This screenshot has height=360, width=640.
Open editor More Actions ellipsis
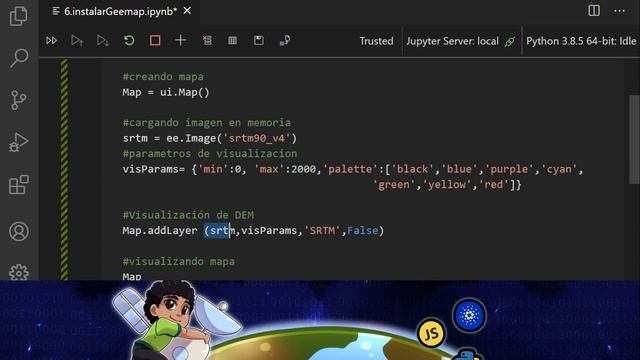(x=620, y=11)
